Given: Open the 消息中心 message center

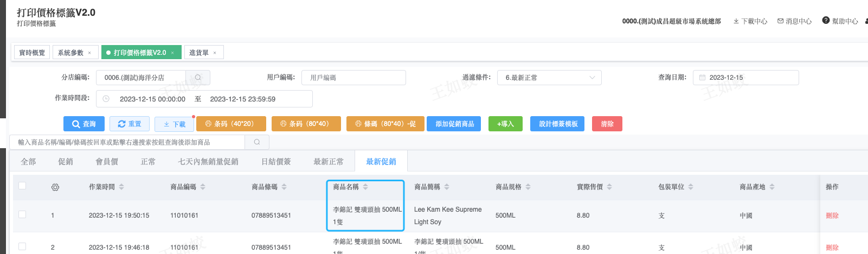Looking at the screenshot, I should click(x=794, y=21).
